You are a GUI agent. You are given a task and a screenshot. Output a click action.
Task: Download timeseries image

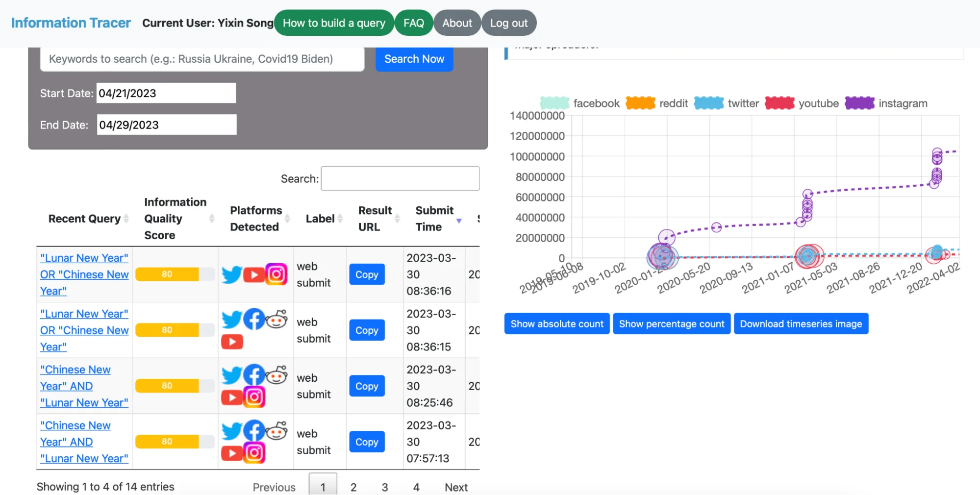[x=801, y=324]
